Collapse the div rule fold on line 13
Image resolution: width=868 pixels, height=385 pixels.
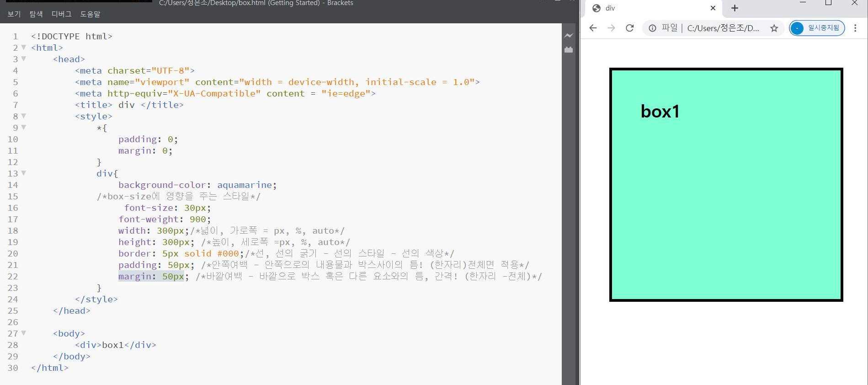23,173
